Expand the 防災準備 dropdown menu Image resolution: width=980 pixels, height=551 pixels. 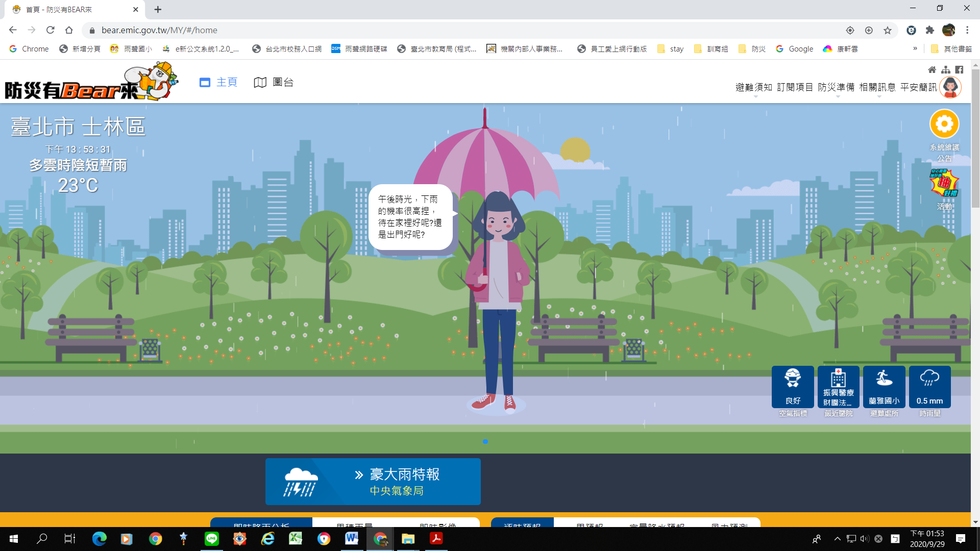pyautogui.click(x=836, y=87)
